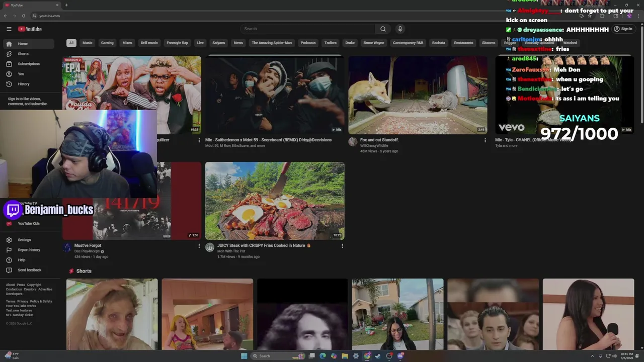This screenshot has height=362, width=644.
Task: Select the Podcasts filter chip
Action: coord(308,43)
